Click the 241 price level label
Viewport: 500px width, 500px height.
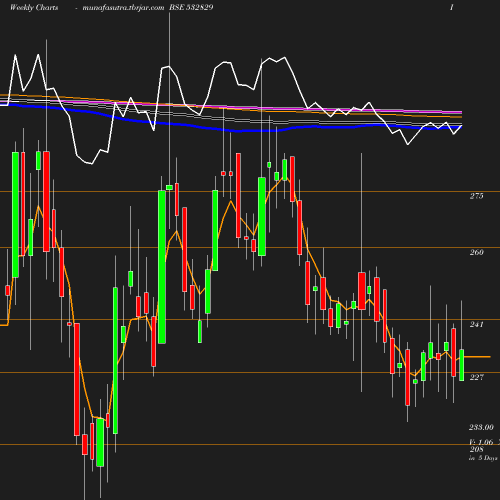click(476, 324)
